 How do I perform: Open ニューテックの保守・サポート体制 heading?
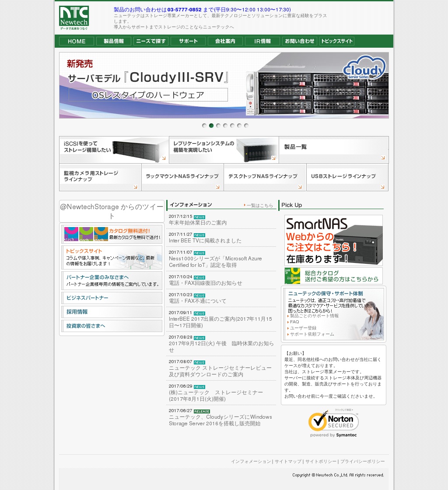coord(325,294)
